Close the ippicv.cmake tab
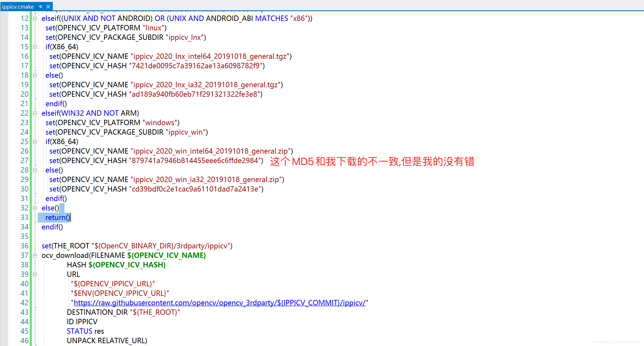This screenshot has width=644, height=346. click(x=48, y=6)
